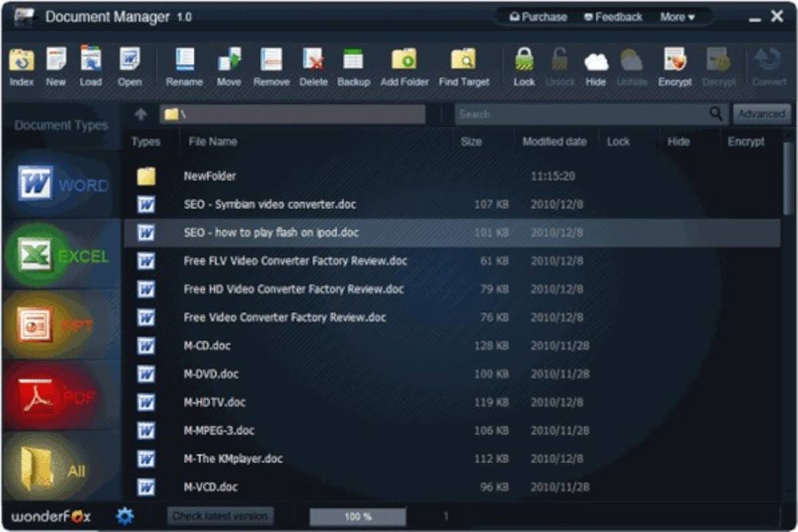This screenshot has height=532, width=798.
Task: Click the Unhide cloud icon
Action: click(631, 61)
